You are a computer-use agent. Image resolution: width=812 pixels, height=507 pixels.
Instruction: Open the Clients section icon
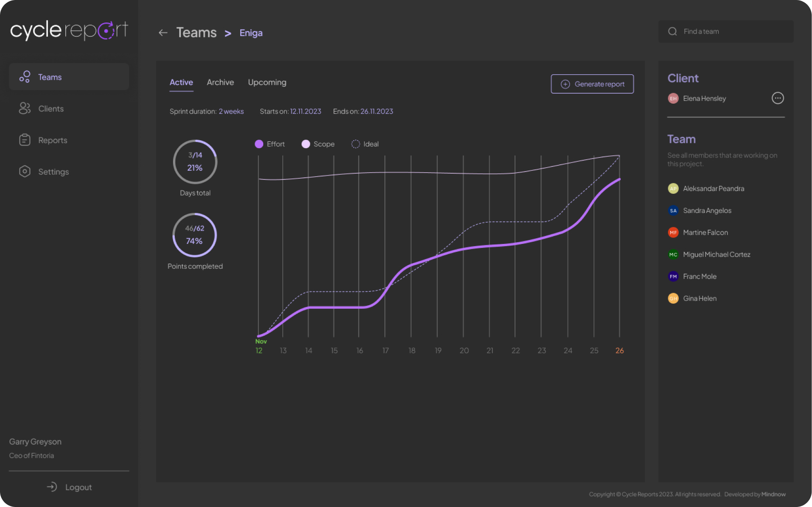[x=24, y=108]
